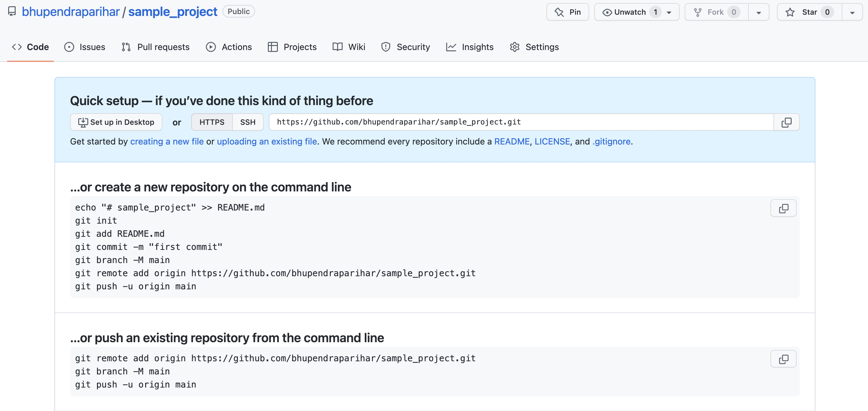This screenshot has height=411, width=868.
Task: Click the repository icon beside owner name
Action: (x=12, y=12)
